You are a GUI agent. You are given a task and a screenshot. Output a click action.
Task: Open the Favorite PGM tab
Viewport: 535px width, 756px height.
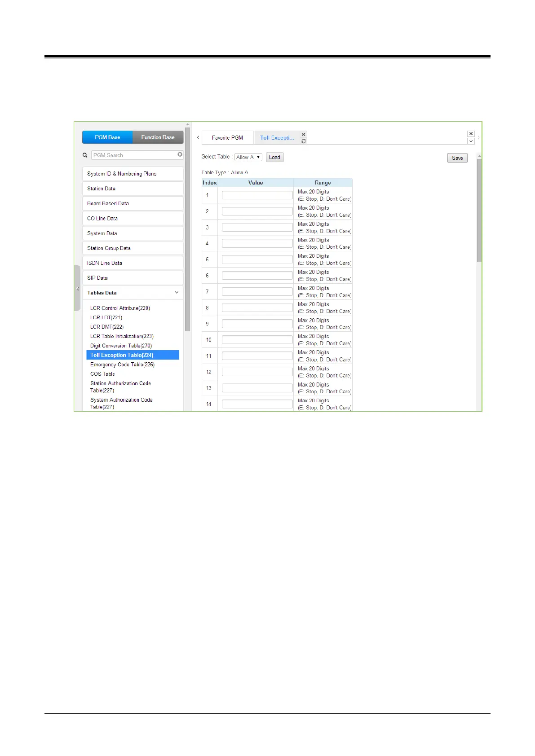pos(228,138)
